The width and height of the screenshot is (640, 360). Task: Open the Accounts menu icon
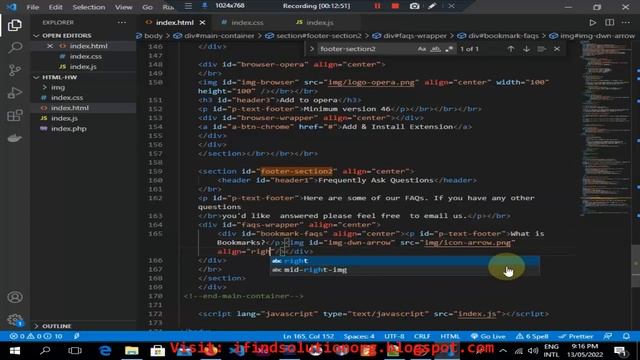coord(15,297)
